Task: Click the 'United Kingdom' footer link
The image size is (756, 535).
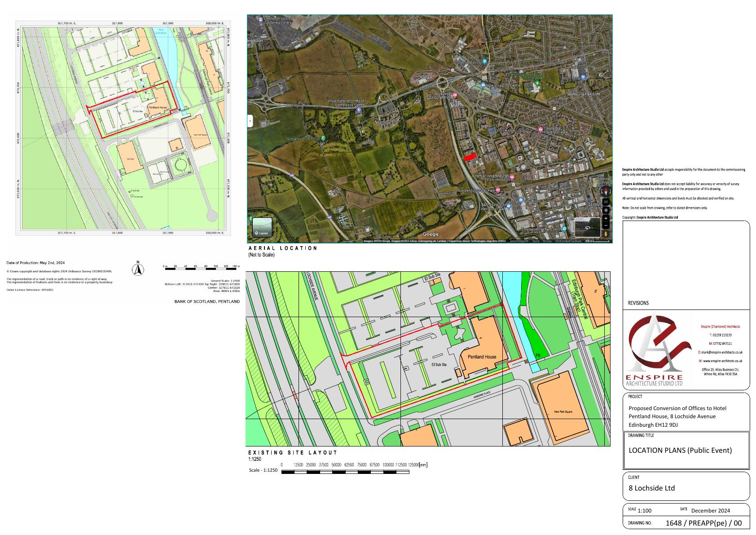Action: (519, 241)
